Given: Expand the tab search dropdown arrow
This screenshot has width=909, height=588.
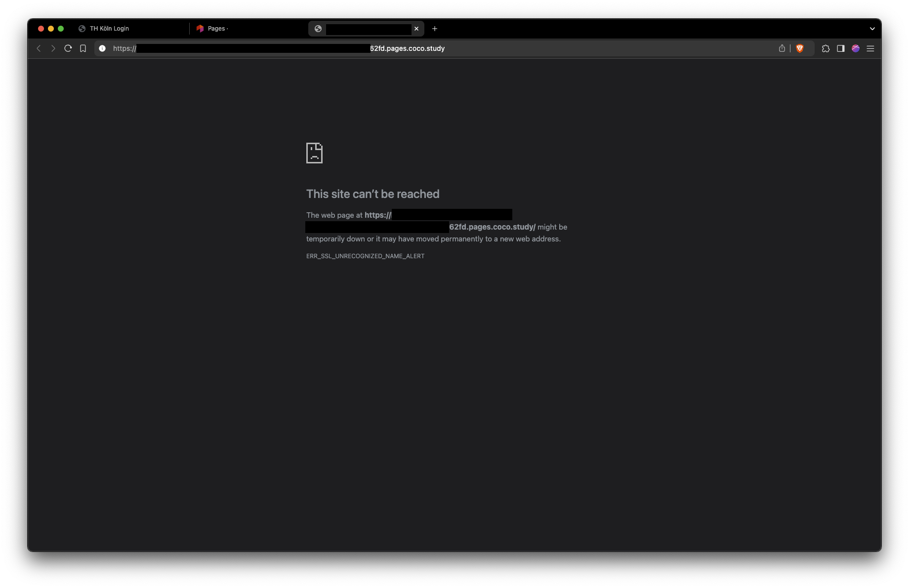Looking at the screenshot, I should pyautogui.click(x=872, y=29).
